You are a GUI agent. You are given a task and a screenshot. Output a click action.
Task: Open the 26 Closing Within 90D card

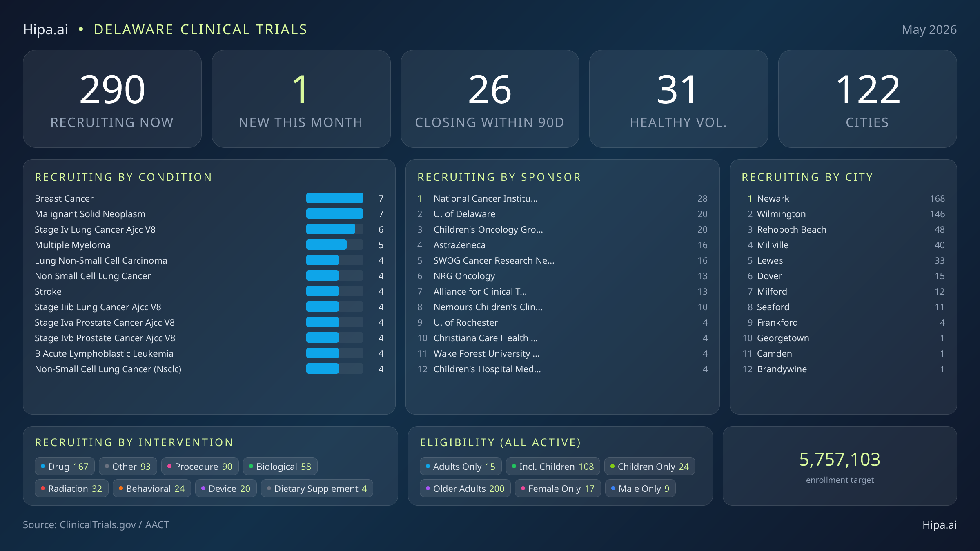coord(490,99)
